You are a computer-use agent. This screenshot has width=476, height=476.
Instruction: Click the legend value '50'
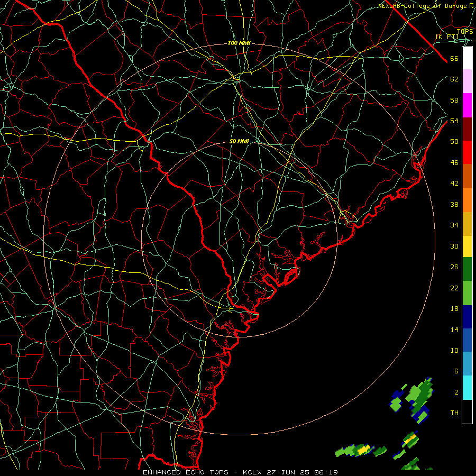pyautogui.click(x=454, y=142)
